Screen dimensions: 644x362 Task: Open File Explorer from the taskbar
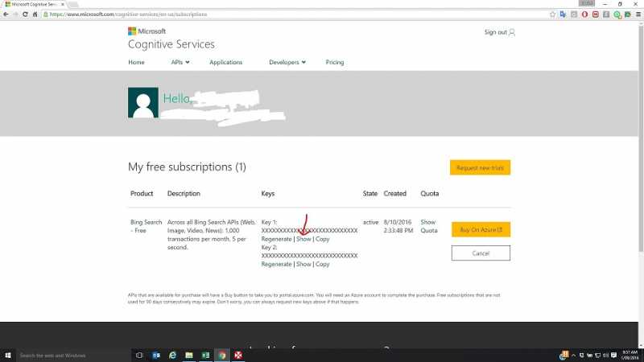tap(189, 356)
